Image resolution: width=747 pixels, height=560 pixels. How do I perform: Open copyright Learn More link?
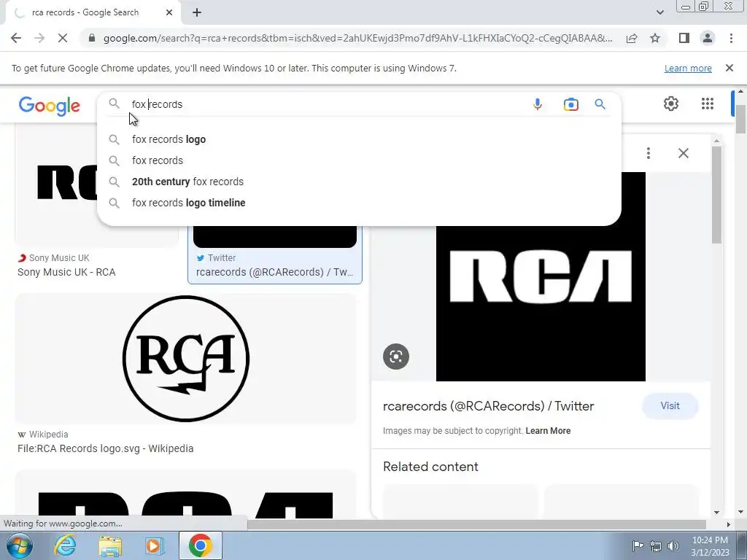(x=548, y=431)
